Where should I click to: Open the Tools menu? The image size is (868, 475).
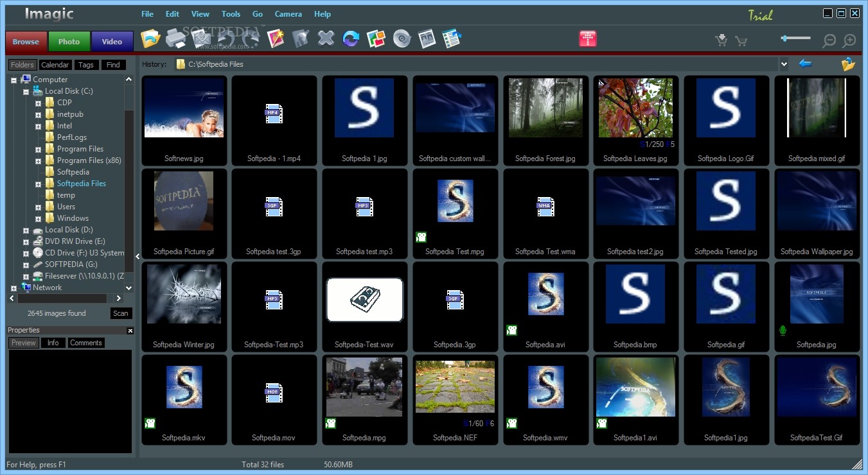(x=231, y=13)
